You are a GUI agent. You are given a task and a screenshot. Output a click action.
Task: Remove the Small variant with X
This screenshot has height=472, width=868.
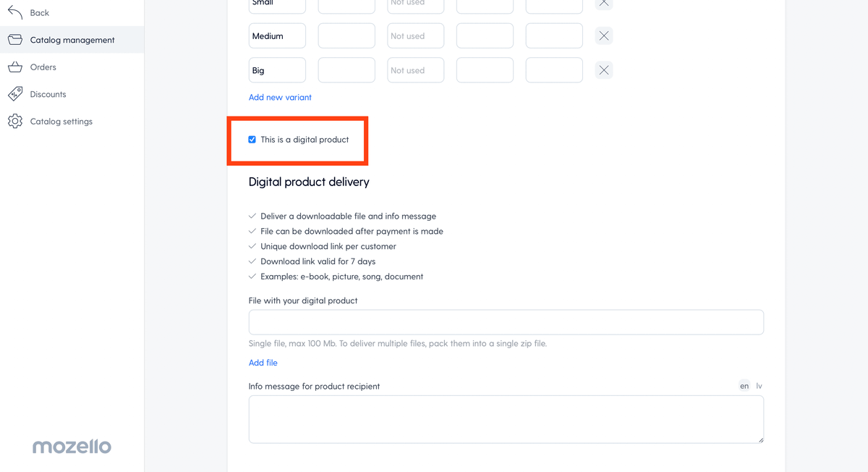[x=604, y=4]
